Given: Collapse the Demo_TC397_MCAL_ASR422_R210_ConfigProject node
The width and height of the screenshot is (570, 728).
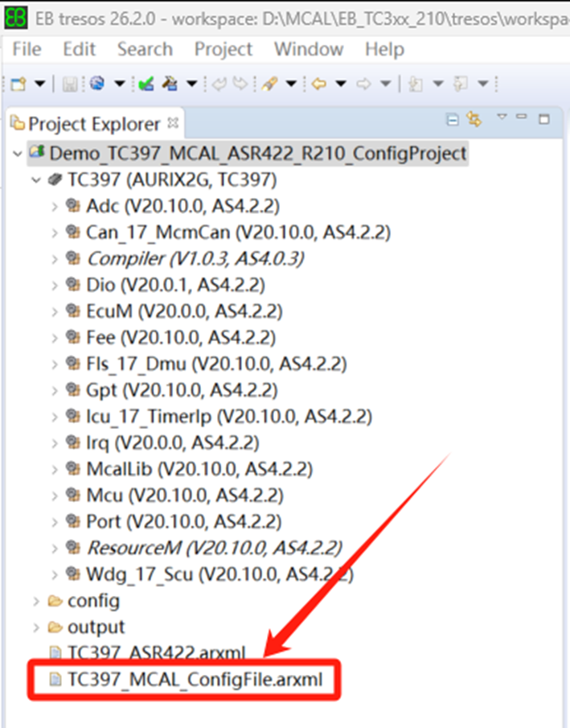Looking at the screenshot, I should pyautogui.click(x=18, y=153).
